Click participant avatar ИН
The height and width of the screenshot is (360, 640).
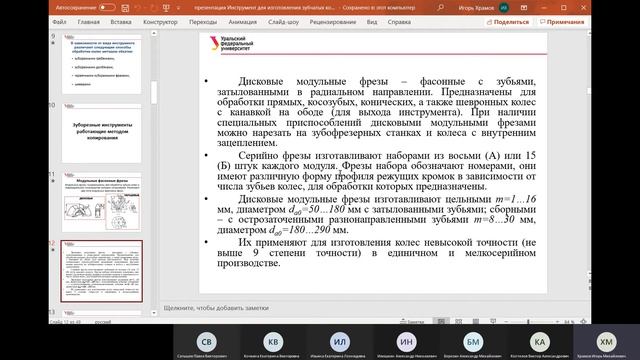pyautogui.click(x=406, y=342)
